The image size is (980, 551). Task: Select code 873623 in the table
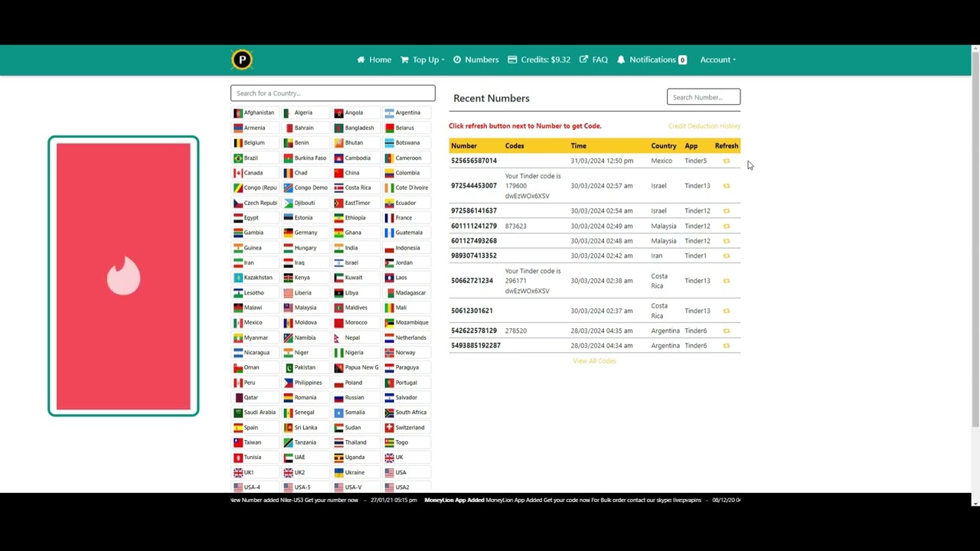[515, 226]
